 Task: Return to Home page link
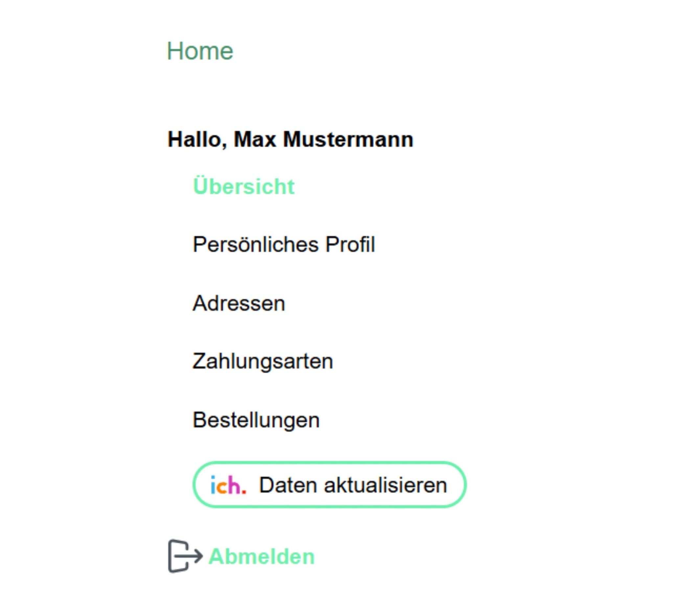200,51
